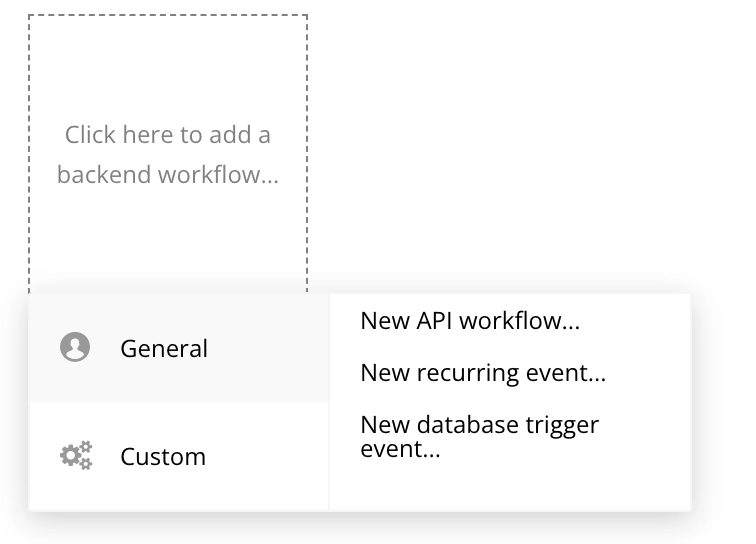Add a new recurring event
This screenshot has width=756, height=544.
(x=483, y=373)
